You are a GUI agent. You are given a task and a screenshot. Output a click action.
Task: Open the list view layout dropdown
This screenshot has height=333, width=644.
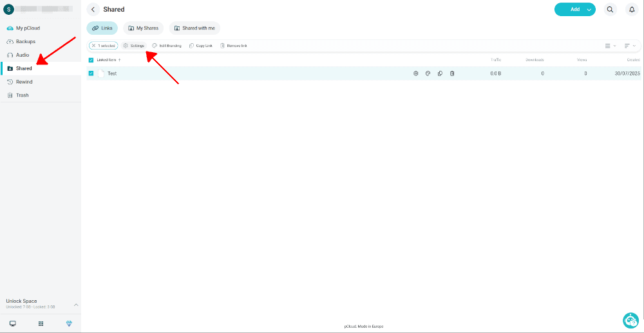click(x=611, y=46)
